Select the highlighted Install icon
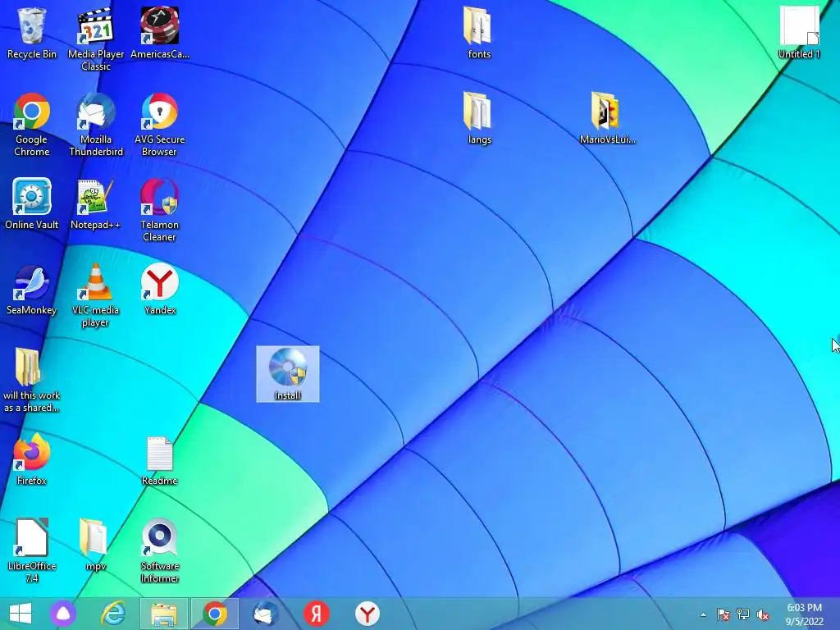This screenshot has height=630, width=840. tap(288, 373)
